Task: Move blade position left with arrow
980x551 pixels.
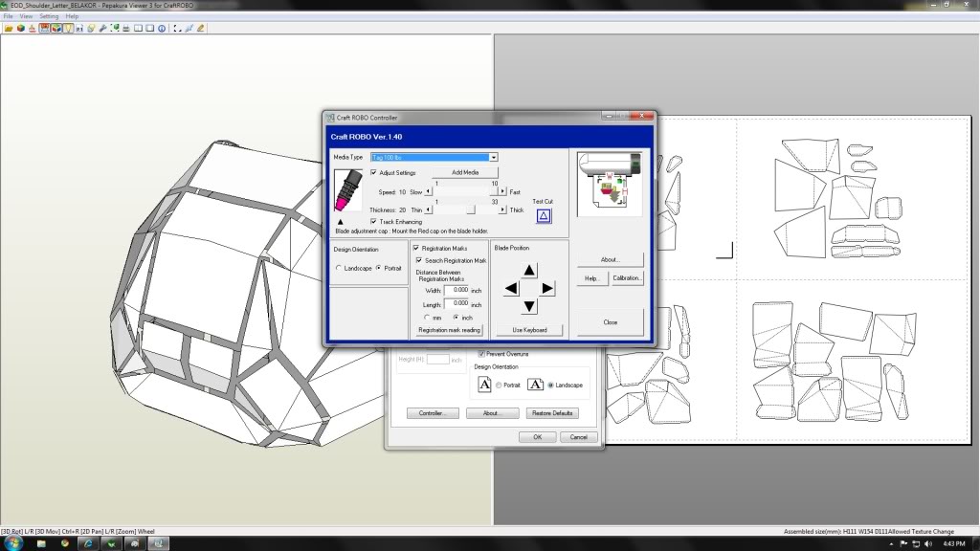Action: [x=511, y=288]
